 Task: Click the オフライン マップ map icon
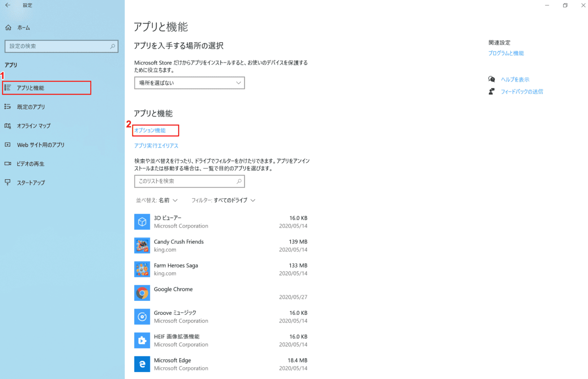coord(8,126)
